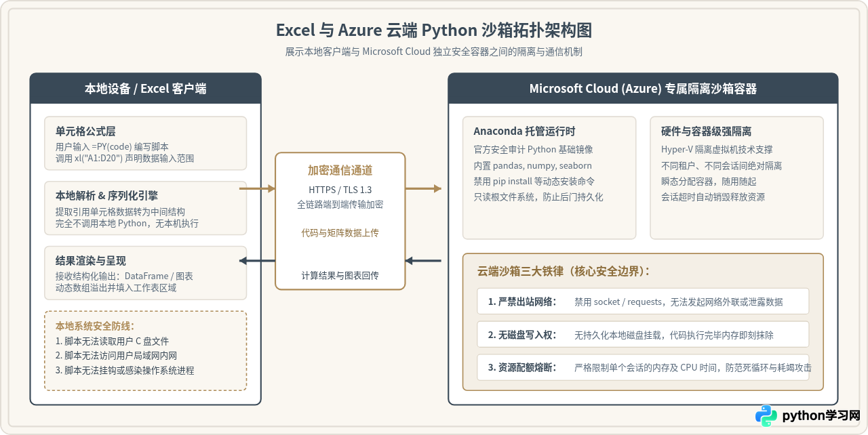Select the "硬件与容器级强隔离" heading
The height and width of the screenshot is (435, 868).
tap(706, 131)
